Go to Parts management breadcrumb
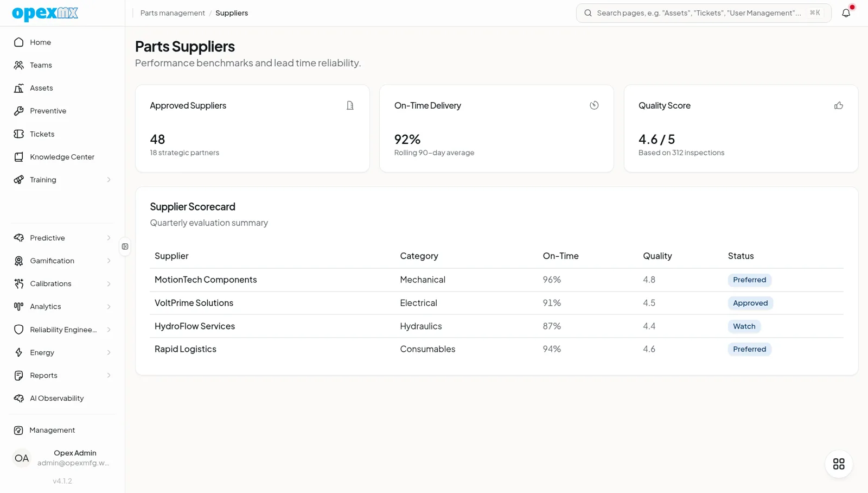The height and width of the screenshot is (493, 868). pos(173,13)
